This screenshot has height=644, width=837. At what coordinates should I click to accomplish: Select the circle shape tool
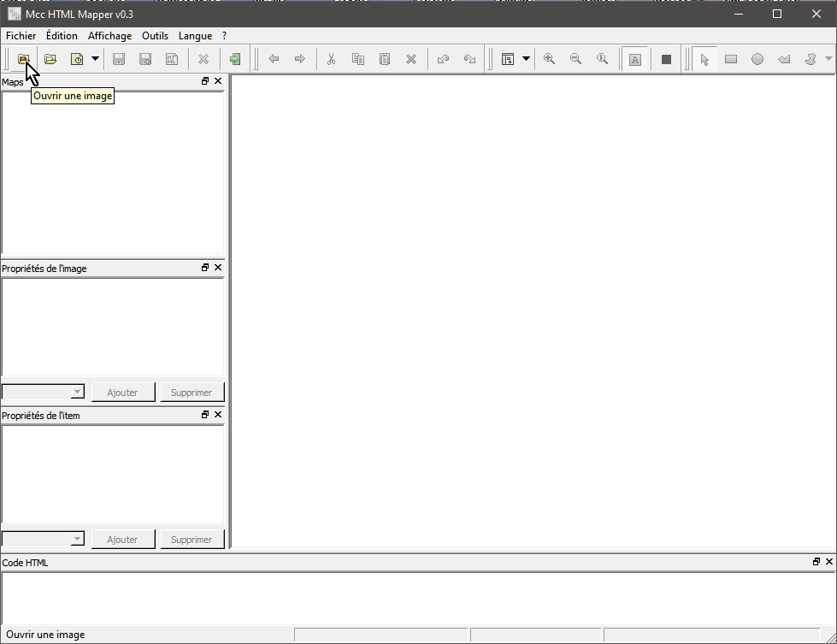(757, 59)
